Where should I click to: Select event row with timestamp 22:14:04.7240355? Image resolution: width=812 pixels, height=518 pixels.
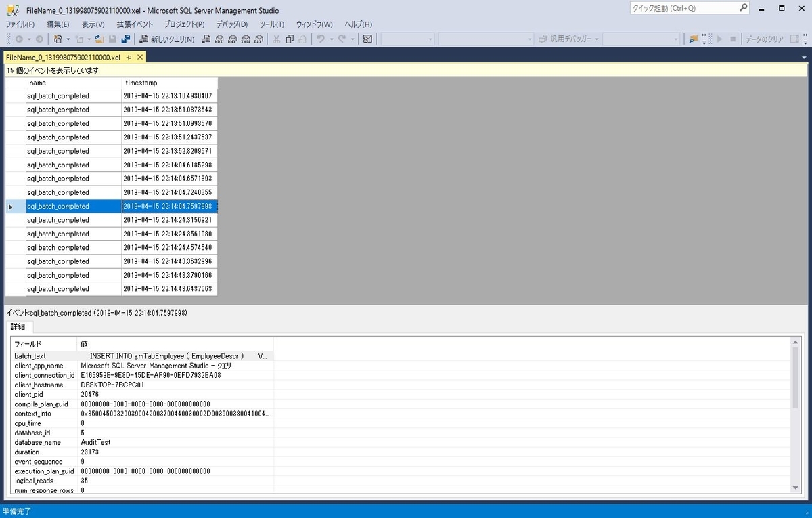point(112,192)
